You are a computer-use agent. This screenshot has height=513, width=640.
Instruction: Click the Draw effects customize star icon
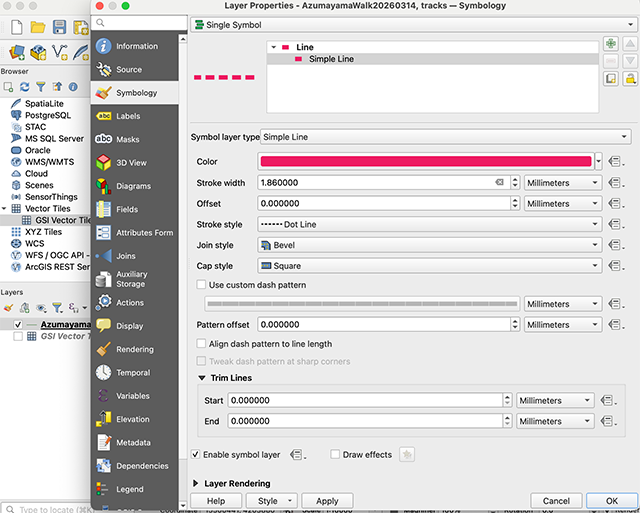(x=407, y=454)
